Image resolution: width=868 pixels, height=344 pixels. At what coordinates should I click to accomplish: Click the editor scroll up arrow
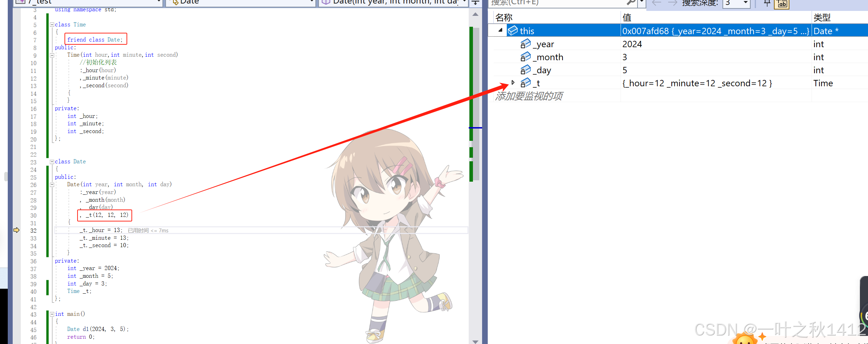tap(475, 14)
